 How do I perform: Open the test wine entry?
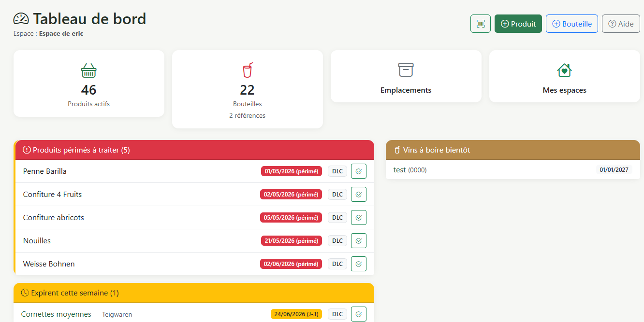tap(399, 170)
